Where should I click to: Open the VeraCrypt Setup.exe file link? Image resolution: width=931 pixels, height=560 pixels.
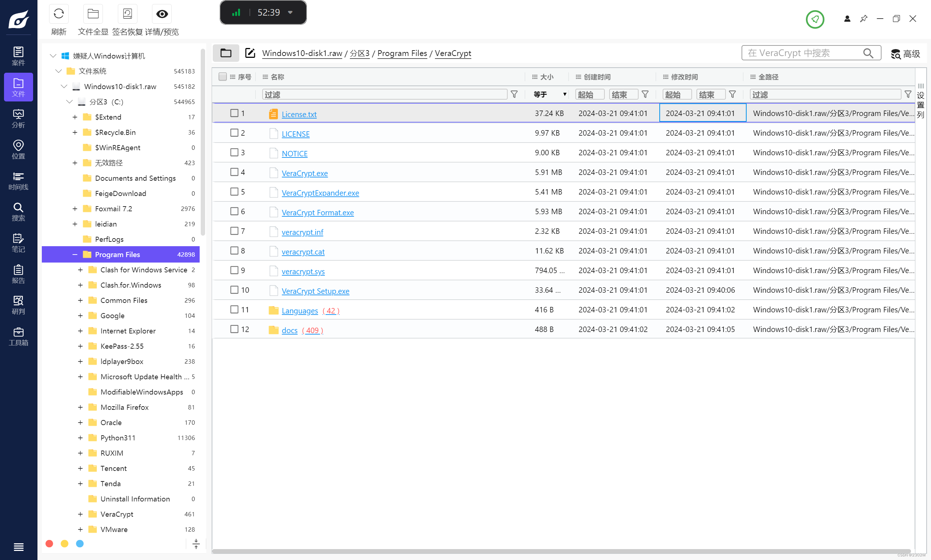pyautogui.click(x=315, y=291)
